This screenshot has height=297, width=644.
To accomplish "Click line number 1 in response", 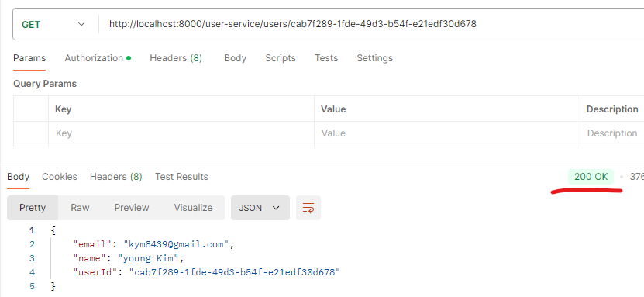I will pyautogui.click(x=32, y=231).
